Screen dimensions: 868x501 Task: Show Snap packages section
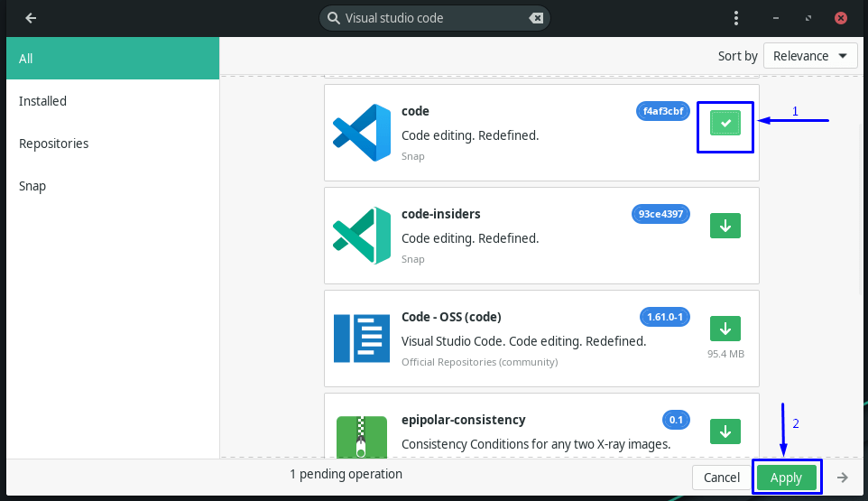click(x=113, y=186)
